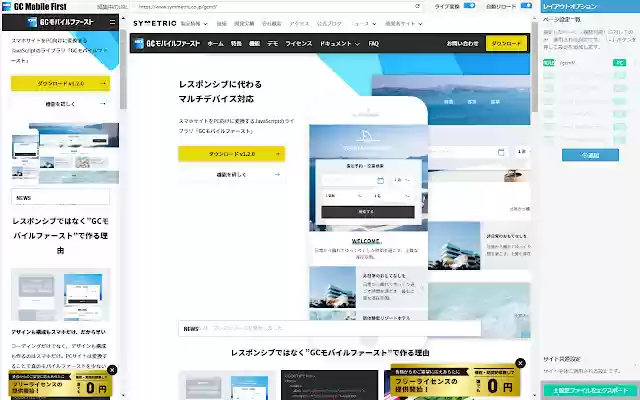
Task: Click the PC badge on the /gcmf/ row
Action: click(x=620, y=63)
